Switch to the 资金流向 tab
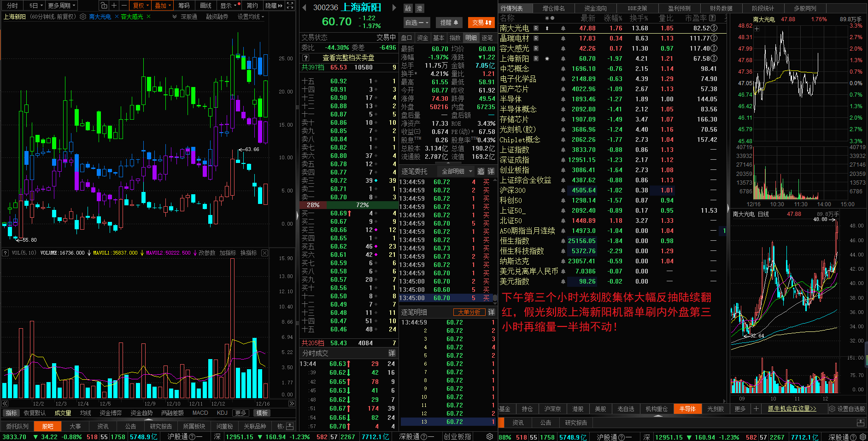868x441 pixels. pos(595,8)
